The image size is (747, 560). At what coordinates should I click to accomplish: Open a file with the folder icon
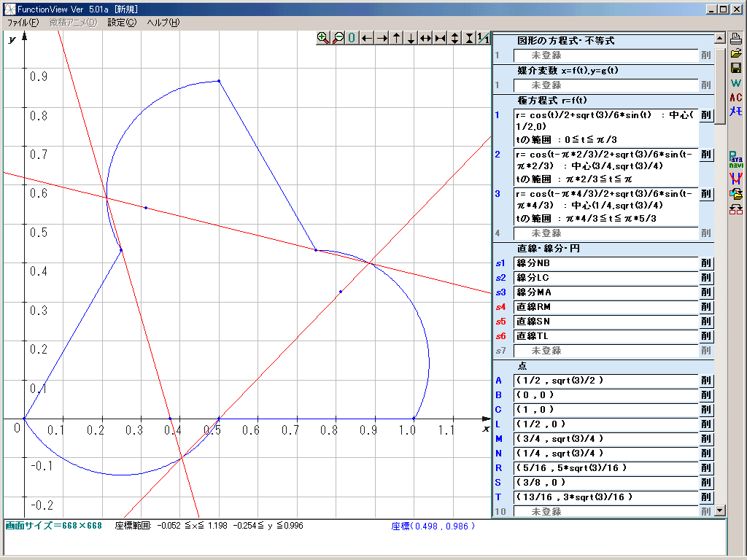[736, 53]
